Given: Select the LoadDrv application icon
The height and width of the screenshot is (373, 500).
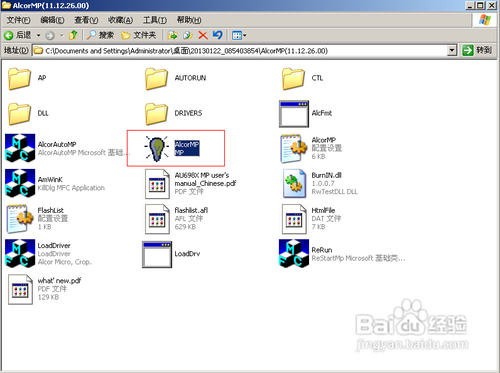Looking at the screenshot, I should 157,254.
